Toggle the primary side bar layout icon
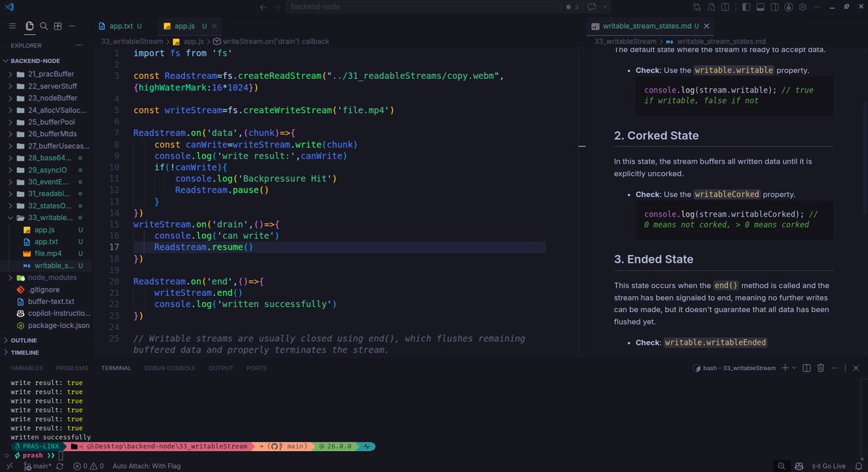The image size is (868, 472). [746, 7]
